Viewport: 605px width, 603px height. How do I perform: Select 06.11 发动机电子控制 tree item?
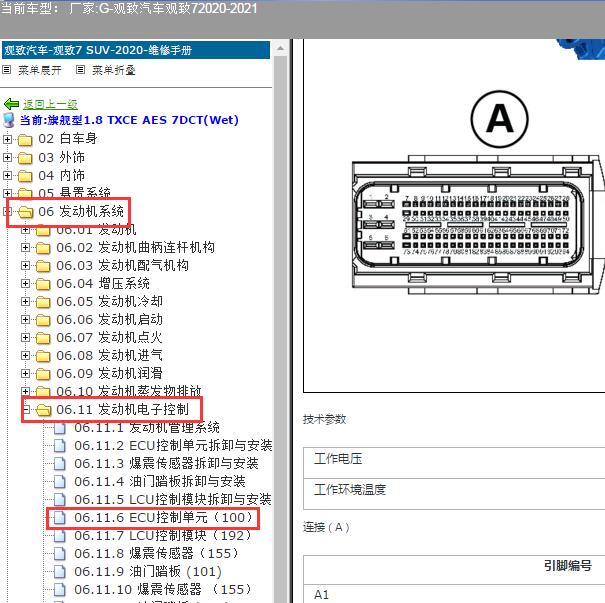point(122,409)
